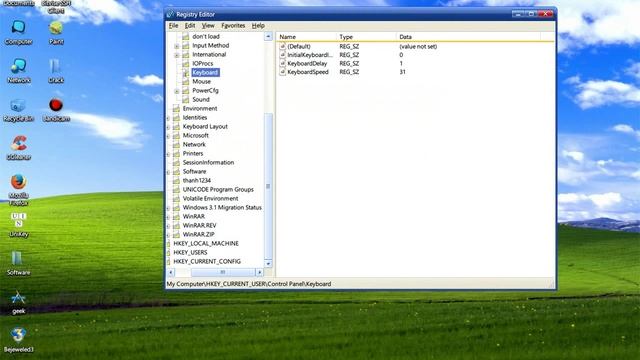640x360 pixels.
Task: Click the Mouse folder icon in tree
Action: (x=186, y=82)
